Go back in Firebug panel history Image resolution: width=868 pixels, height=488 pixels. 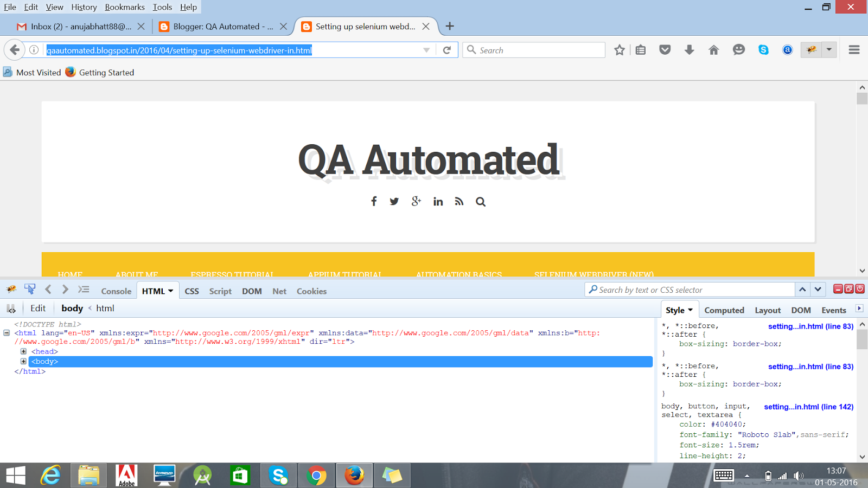tap(48, 290)
